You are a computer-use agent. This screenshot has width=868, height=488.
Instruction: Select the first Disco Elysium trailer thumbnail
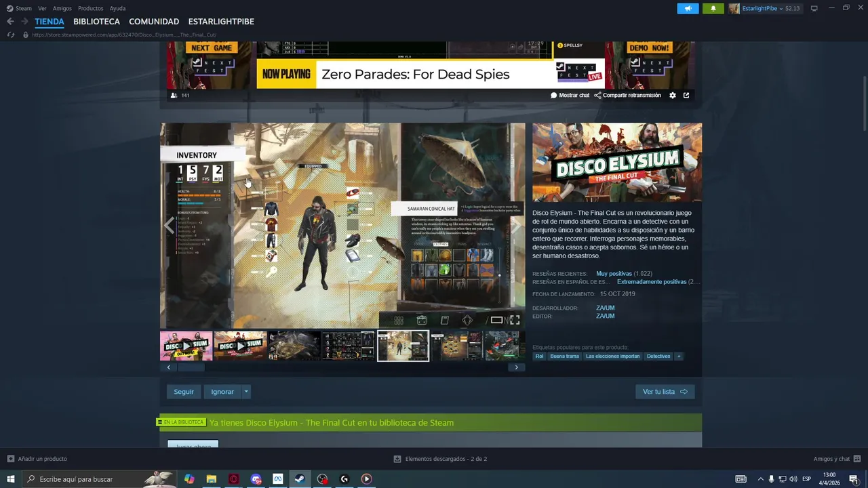tap(186, 346)
